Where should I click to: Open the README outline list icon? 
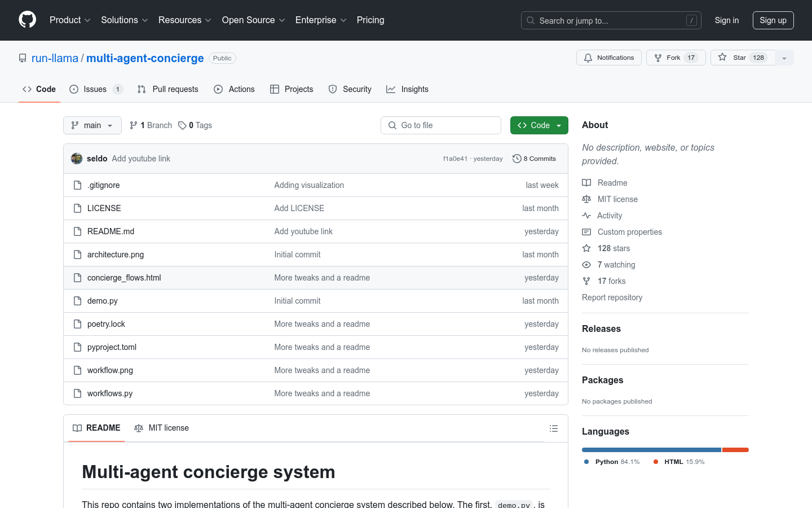554,428
